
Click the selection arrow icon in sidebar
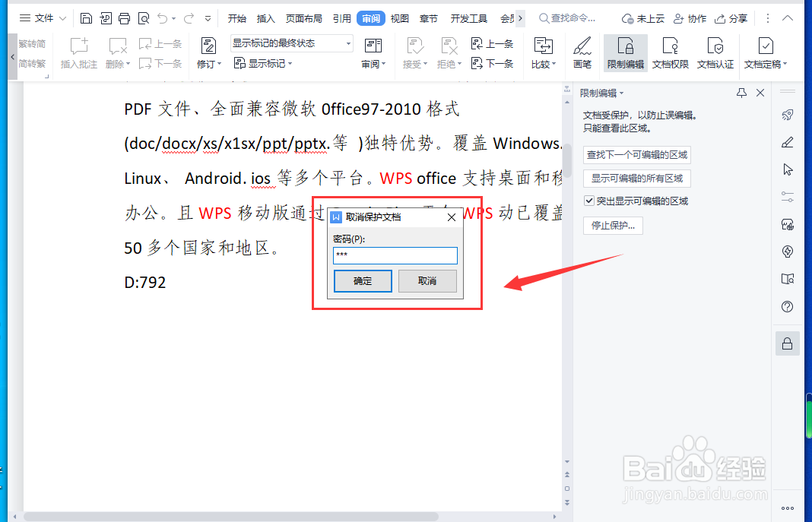[787, 169]
